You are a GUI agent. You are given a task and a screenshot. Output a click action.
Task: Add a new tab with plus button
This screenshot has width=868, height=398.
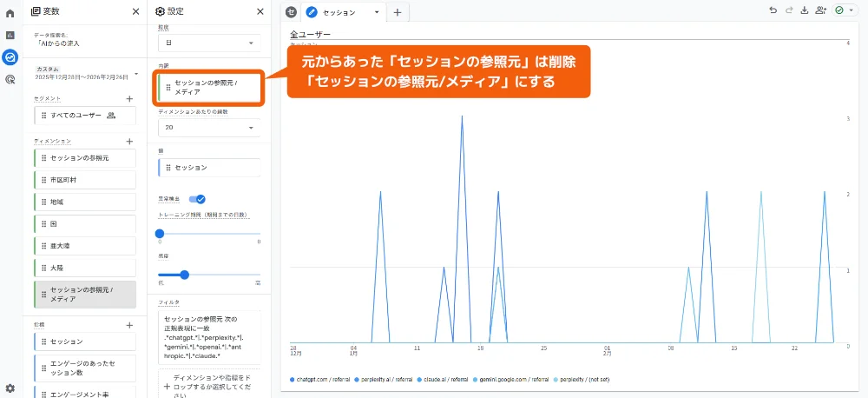398,13
